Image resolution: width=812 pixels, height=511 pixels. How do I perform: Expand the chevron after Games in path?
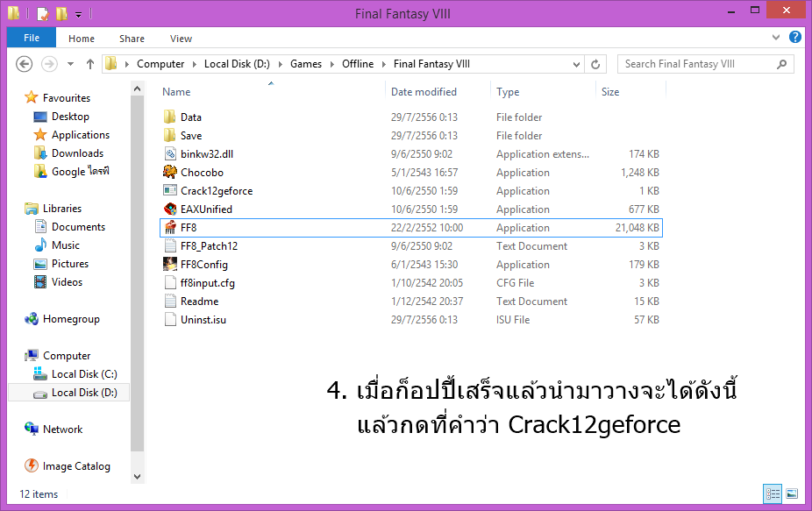(332, 64)
